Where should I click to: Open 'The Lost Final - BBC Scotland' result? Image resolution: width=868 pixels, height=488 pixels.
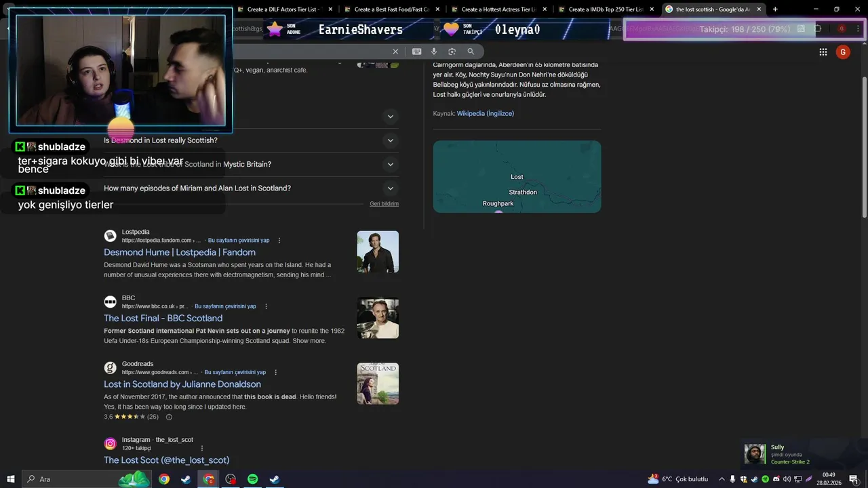coord(163,318)
